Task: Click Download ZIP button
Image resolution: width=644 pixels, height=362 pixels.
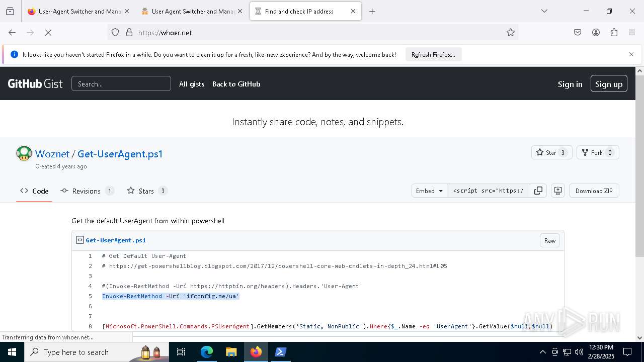Action: (x=594, y=191)
